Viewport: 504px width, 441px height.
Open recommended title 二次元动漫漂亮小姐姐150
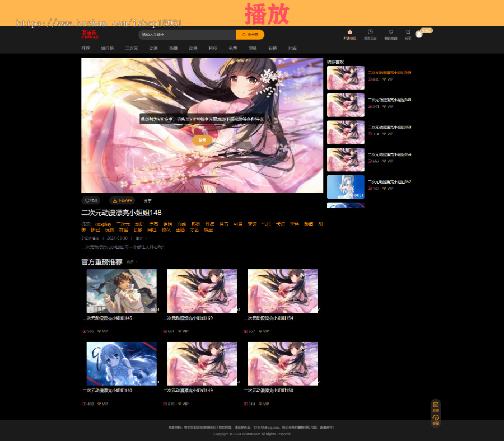[x=269, y=391]
